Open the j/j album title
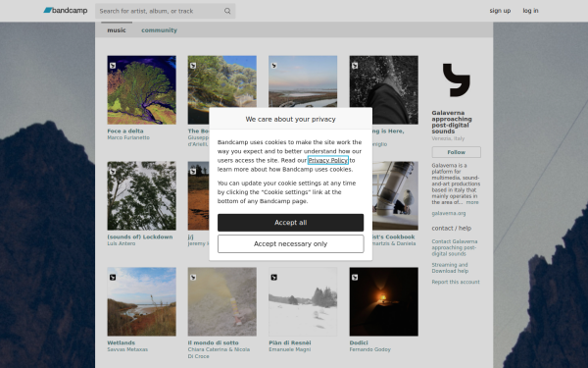This screenshot has width=588, height=368. coord(190,237)
